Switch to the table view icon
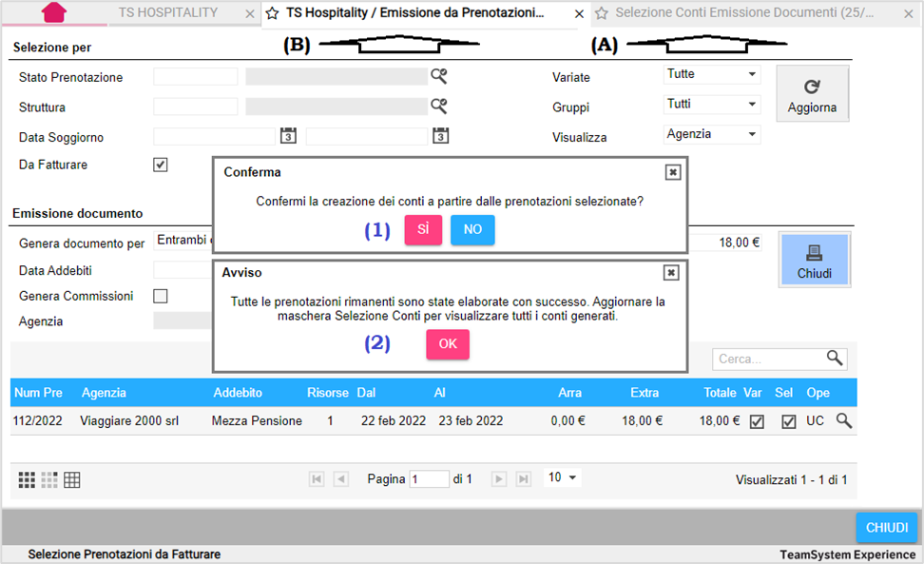Viewport: 924px width, 564px height. [72, 479]
